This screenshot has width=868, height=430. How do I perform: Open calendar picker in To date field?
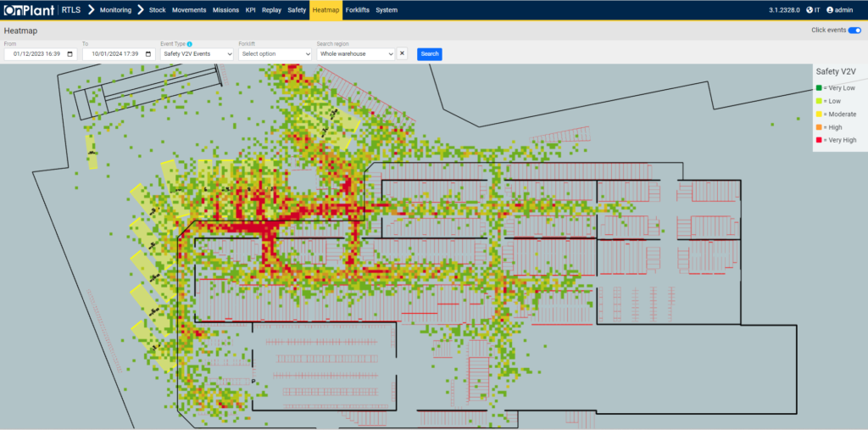148,54
